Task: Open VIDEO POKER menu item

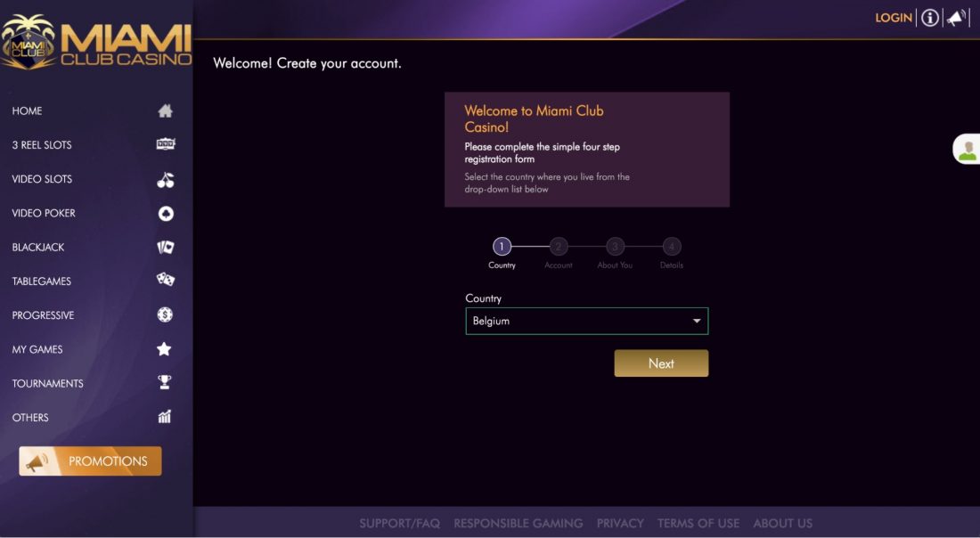Action: click(44, 213)
